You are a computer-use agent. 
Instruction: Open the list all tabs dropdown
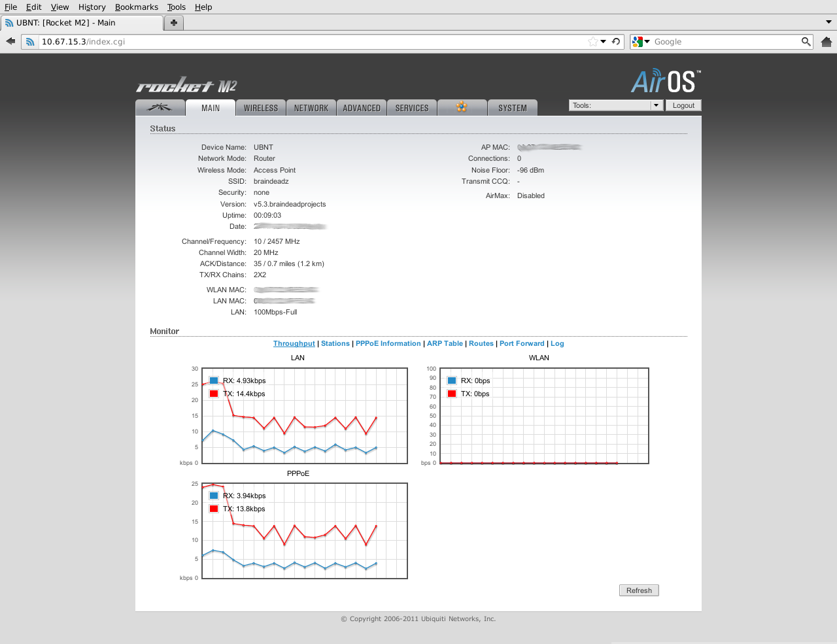828,22
